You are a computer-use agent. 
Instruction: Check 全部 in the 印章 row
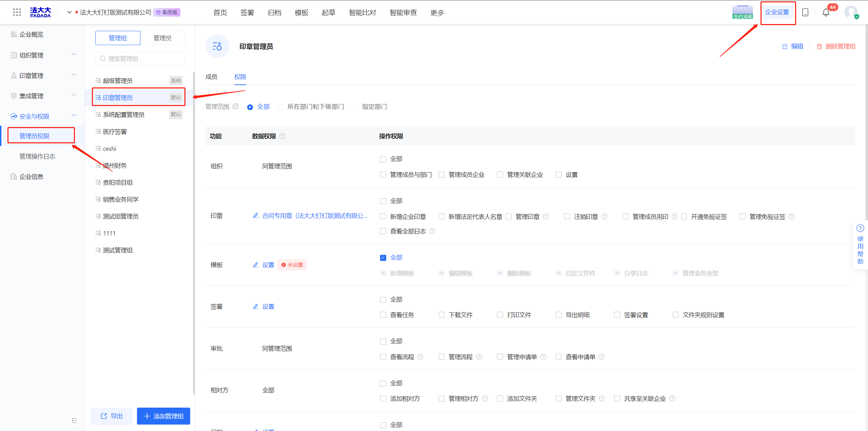click(x=383, y=201)
